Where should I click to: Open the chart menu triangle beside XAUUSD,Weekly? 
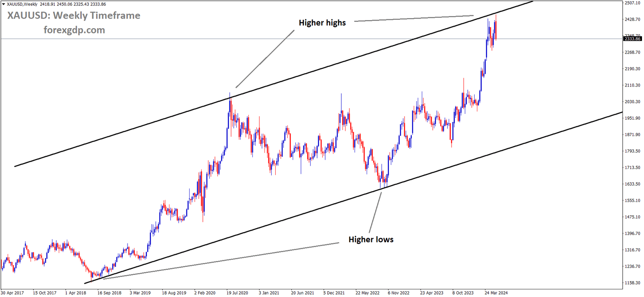pyautogui.click(x=3, y=4)
